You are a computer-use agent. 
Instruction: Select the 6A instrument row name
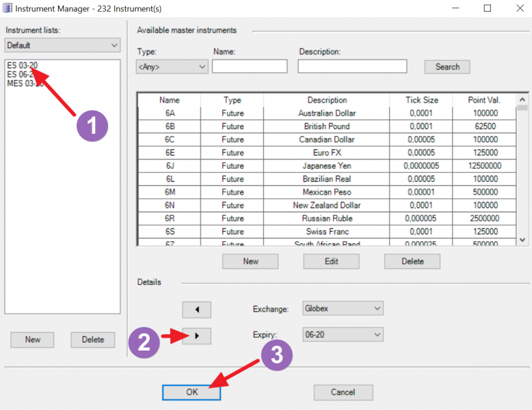pos(170,113)
